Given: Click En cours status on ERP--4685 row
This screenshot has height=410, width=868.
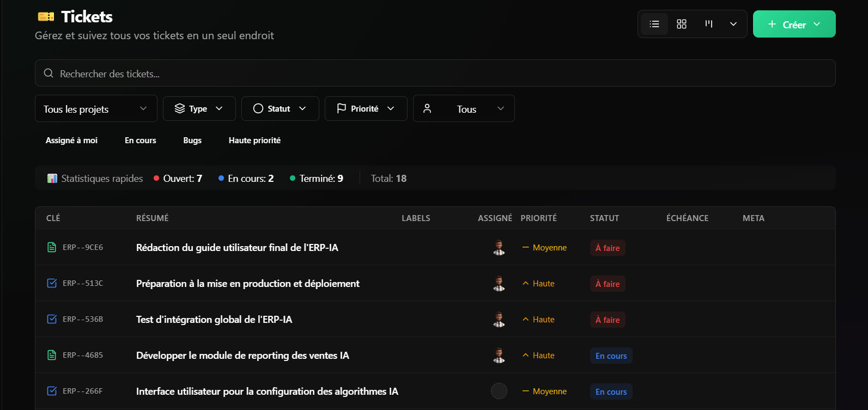Looking at the screenshot, I should [x=611, y=356].
